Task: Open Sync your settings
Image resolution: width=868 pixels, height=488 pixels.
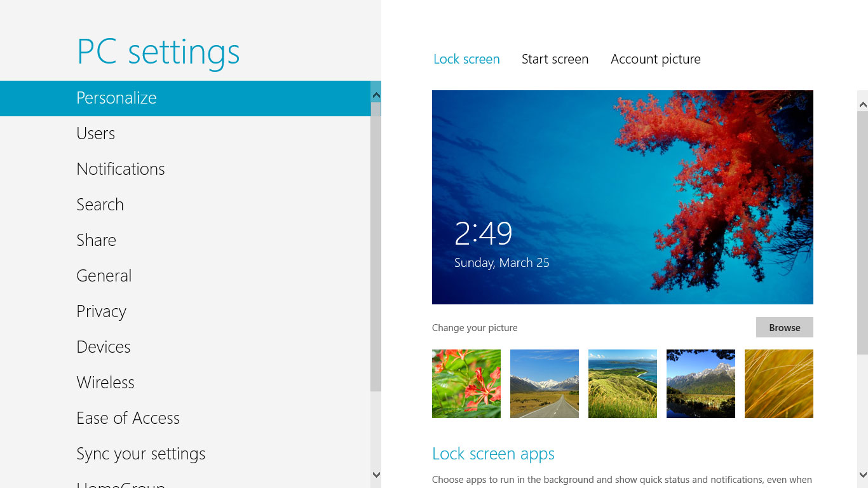Action: tap(186, 454)
